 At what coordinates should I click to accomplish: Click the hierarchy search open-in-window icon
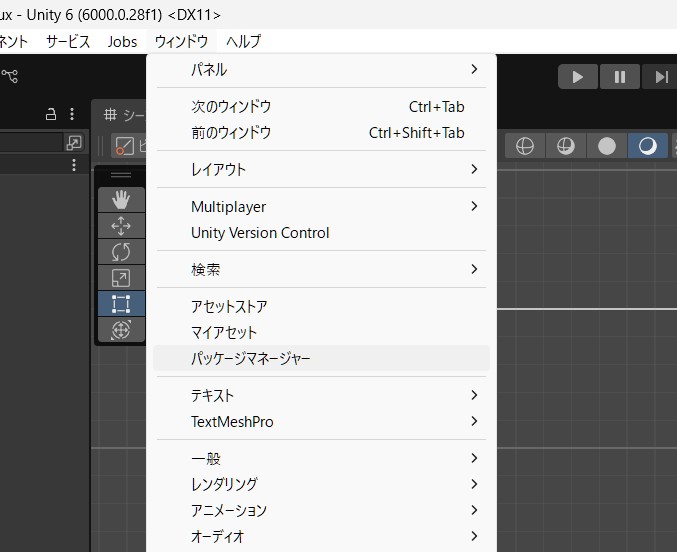tap(74, 143)
